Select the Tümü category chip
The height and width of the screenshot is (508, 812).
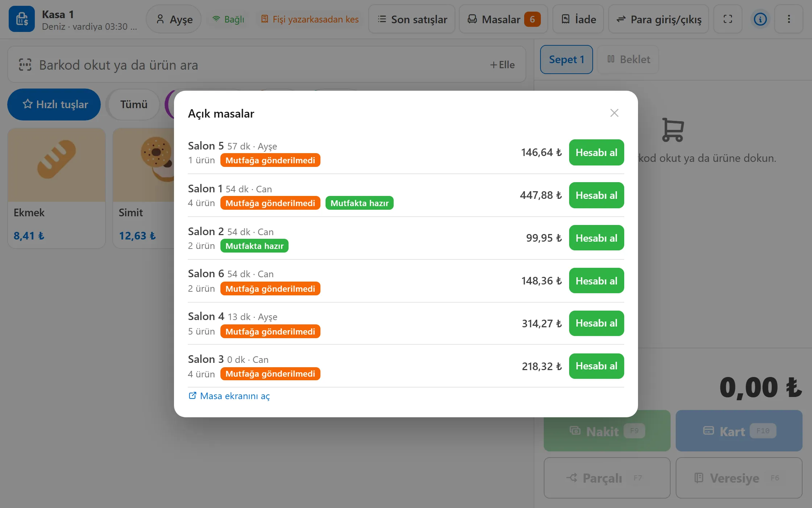(x=134, y=105)
